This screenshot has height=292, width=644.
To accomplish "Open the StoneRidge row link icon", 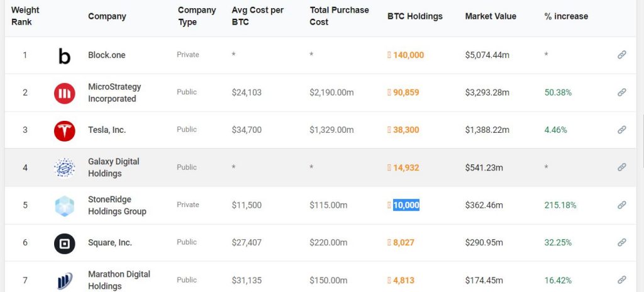I will pyautogui.click(x=622, y=205).
